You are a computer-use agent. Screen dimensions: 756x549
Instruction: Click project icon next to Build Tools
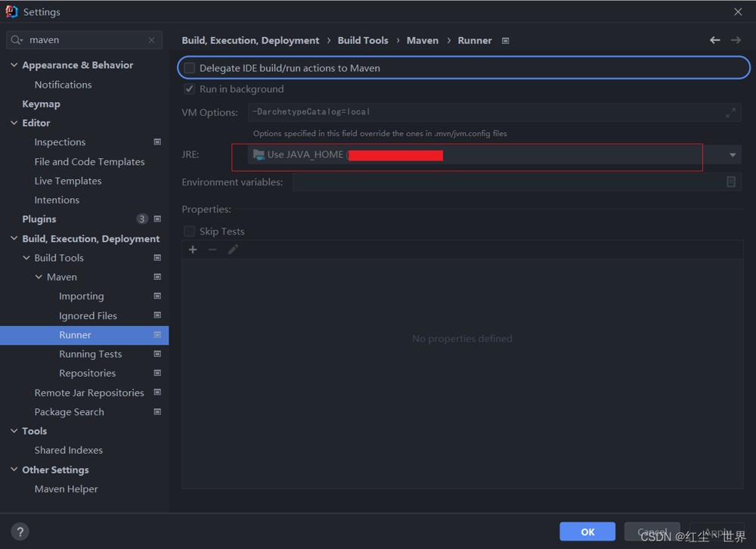(x=157, y=258)
